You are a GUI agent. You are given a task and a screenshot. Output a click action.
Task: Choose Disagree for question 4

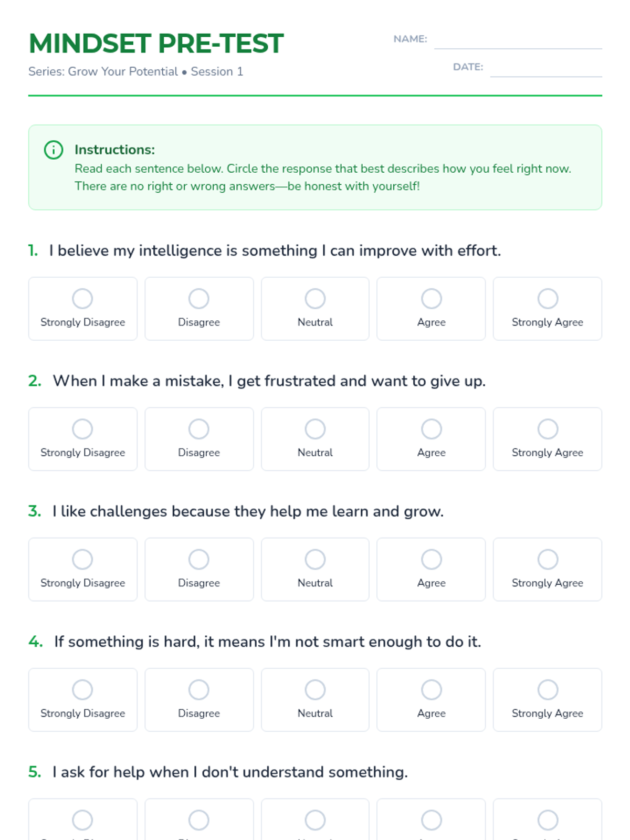click(x=199, y=689)
